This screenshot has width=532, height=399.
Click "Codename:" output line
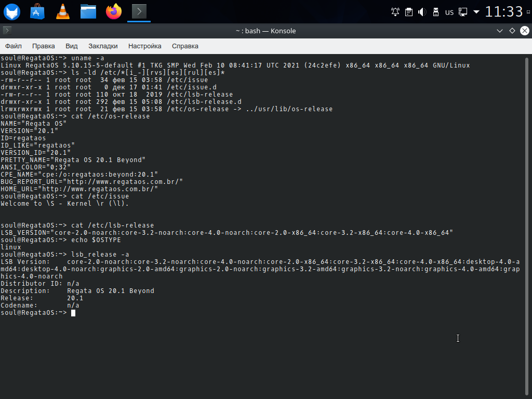(39, 305)
